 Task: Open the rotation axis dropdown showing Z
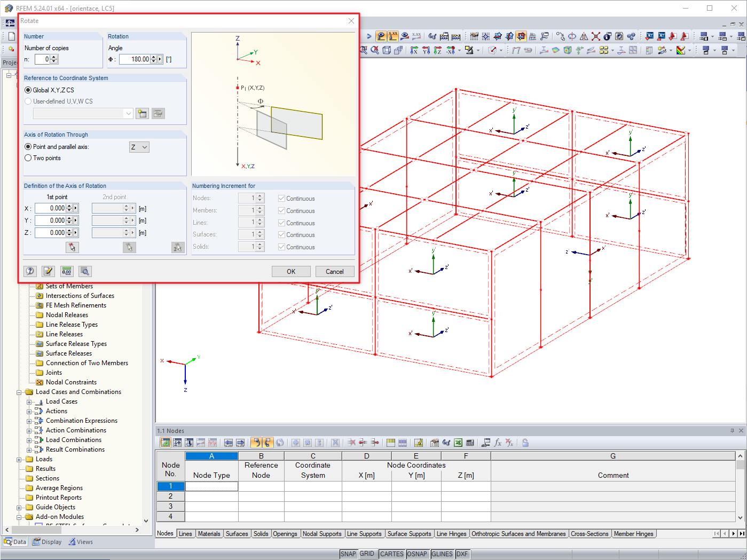point(139,146)
